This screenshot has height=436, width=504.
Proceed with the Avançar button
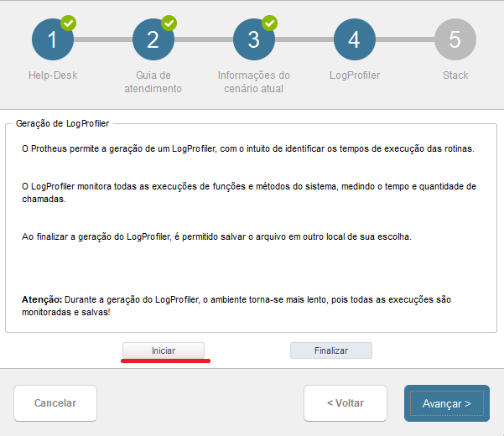pos(447,403)
